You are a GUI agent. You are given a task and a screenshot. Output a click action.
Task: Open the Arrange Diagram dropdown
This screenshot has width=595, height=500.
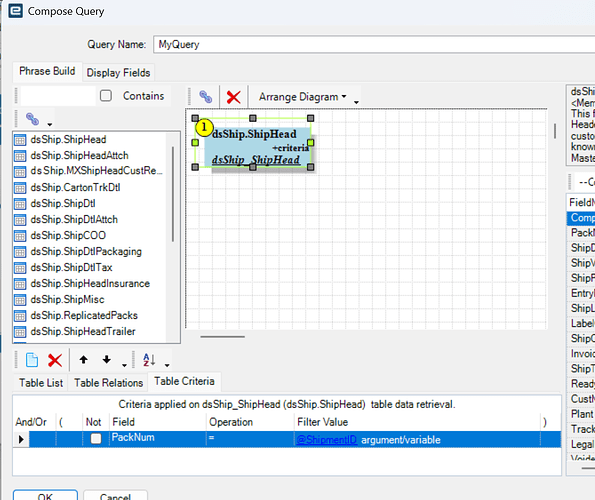click(302, 97)
